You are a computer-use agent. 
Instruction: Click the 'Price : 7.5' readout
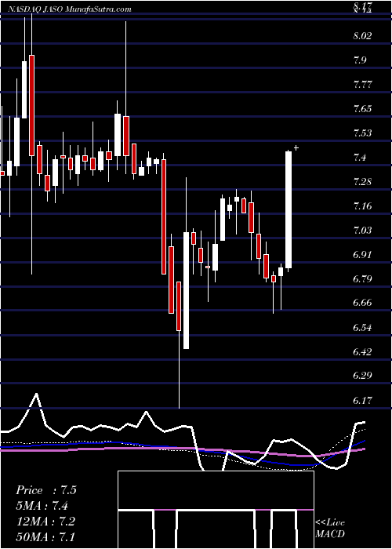point(45,490)
